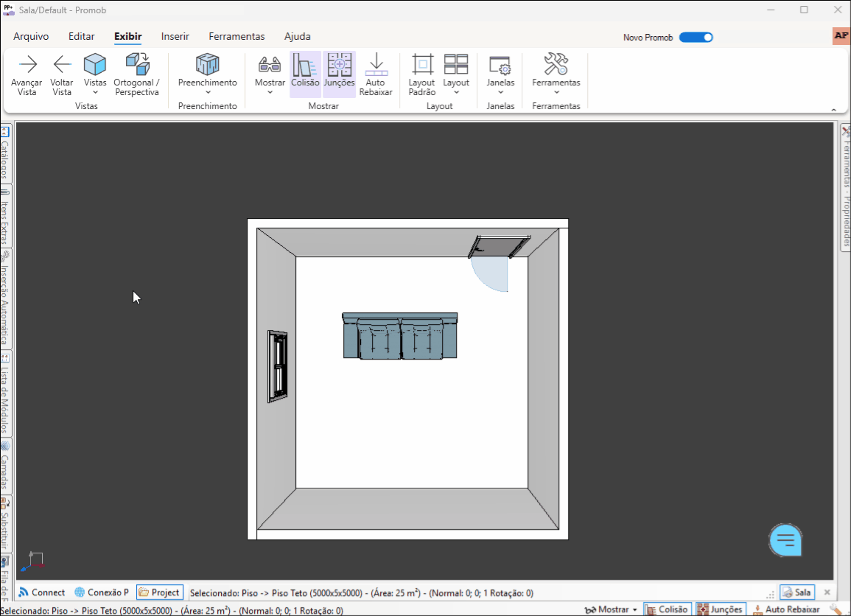The image size is (851, 616).
Task: Open the blue chat assistant bubble
Action: [x=785, y=539]
